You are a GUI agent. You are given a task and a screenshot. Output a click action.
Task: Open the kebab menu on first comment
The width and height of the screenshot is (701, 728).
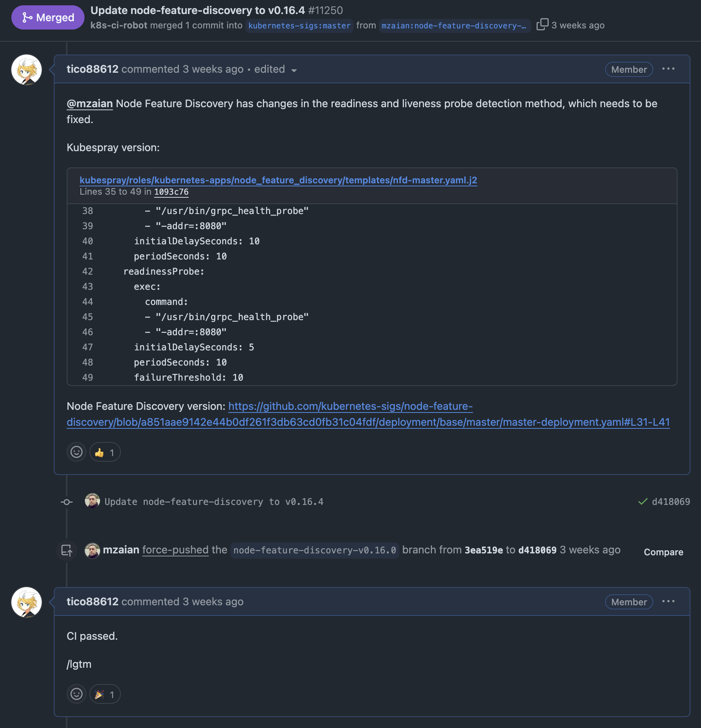669,69
